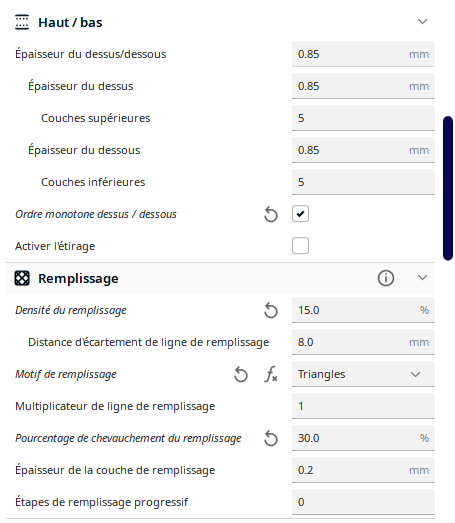Reset Ordre monotone dessus / dessous setting
This screenshot has height=523, width=455.
click(271, 214)
